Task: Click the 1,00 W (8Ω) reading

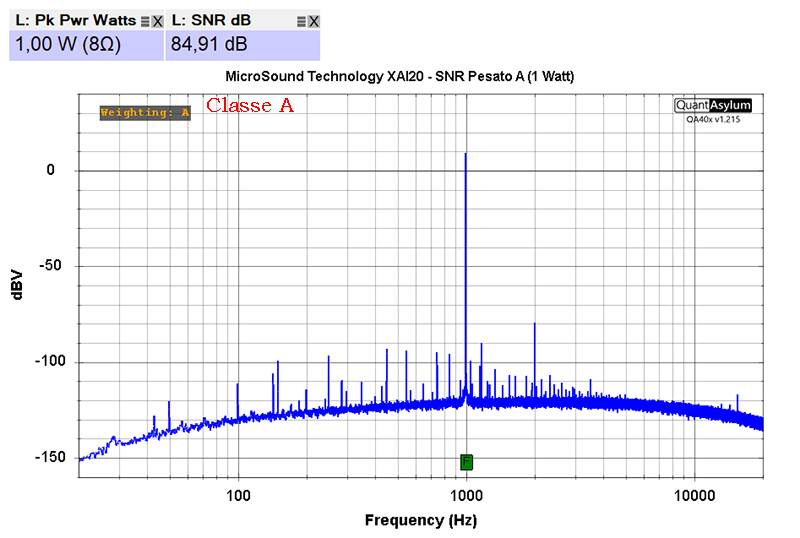Action: click(x=68, y=44)
